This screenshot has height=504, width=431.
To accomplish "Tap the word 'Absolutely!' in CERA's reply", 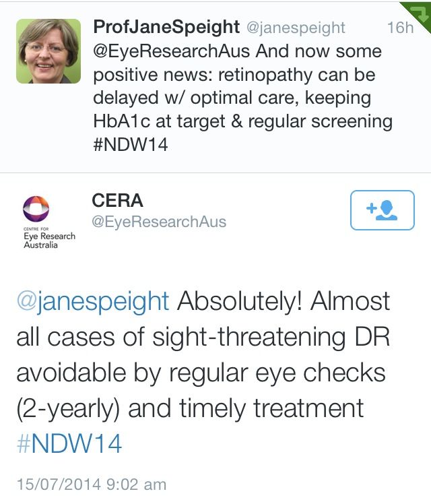I will [242, 301].
